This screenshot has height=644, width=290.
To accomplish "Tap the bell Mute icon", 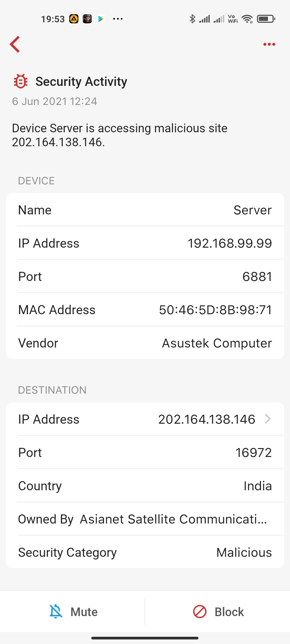I will point(56,612).
